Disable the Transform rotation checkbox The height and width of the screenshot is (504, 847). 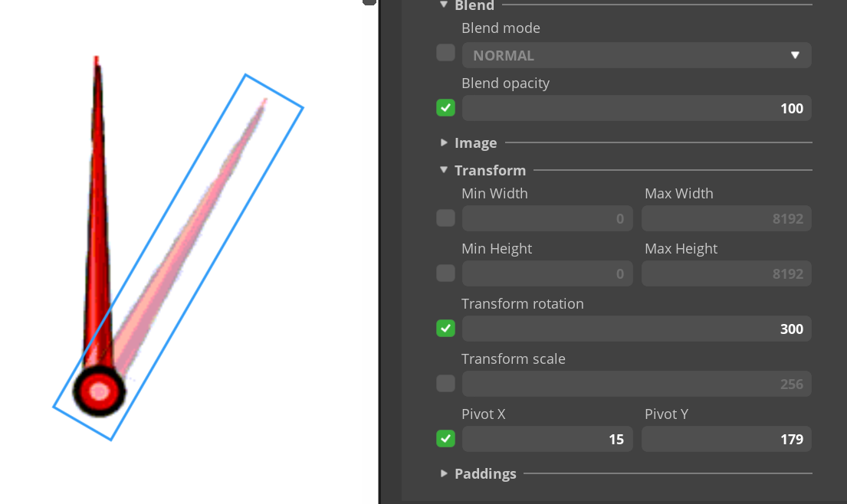445,329
